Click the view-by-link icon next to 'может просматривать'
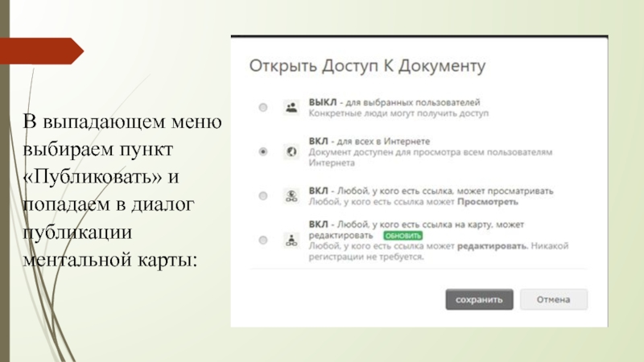This screenshot has width=644, height=362. (x=291, y=195)
